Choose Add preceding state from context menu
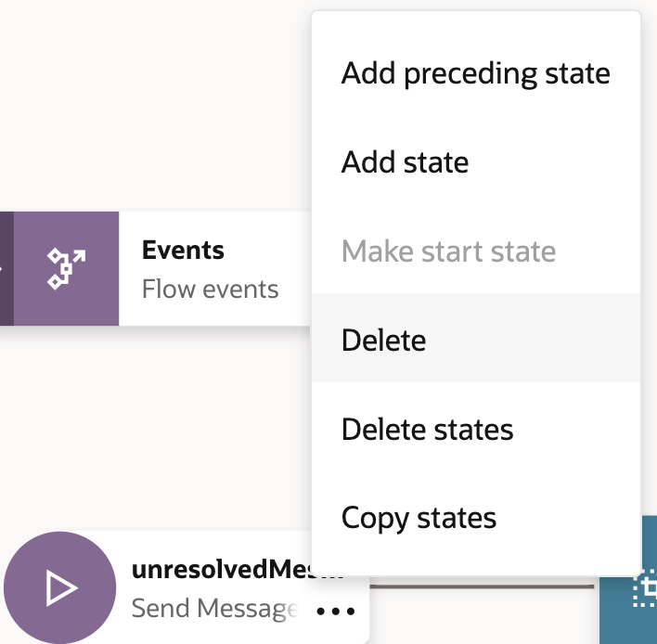The height and width of the screenshot is (644, 657). coord(475,73)
